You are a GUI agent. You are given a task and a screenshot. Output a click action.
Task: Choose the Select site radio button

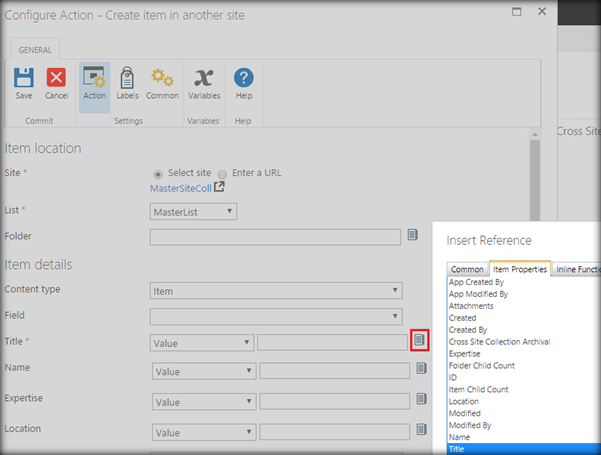(x=158, y=174)
